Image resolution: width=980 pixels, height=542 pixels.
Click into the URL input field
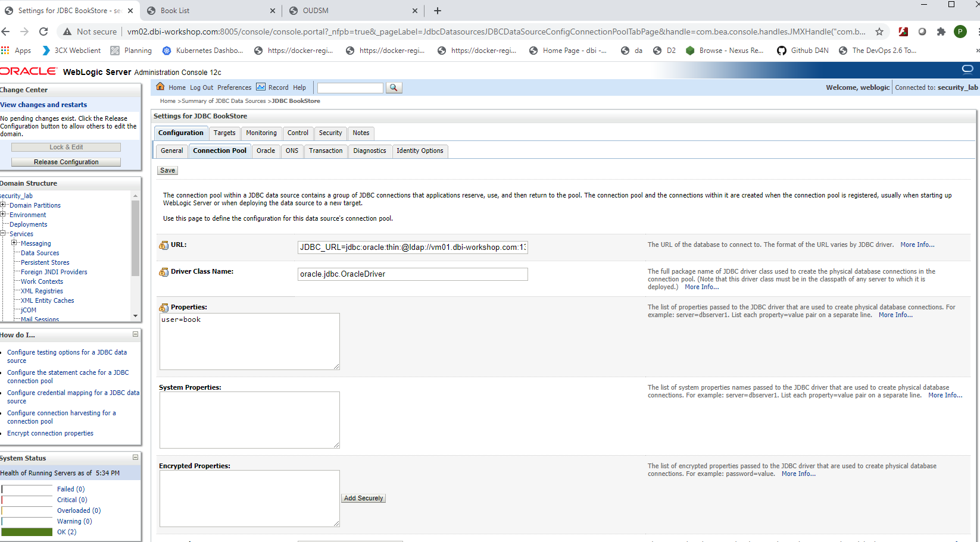click(413, 247)
